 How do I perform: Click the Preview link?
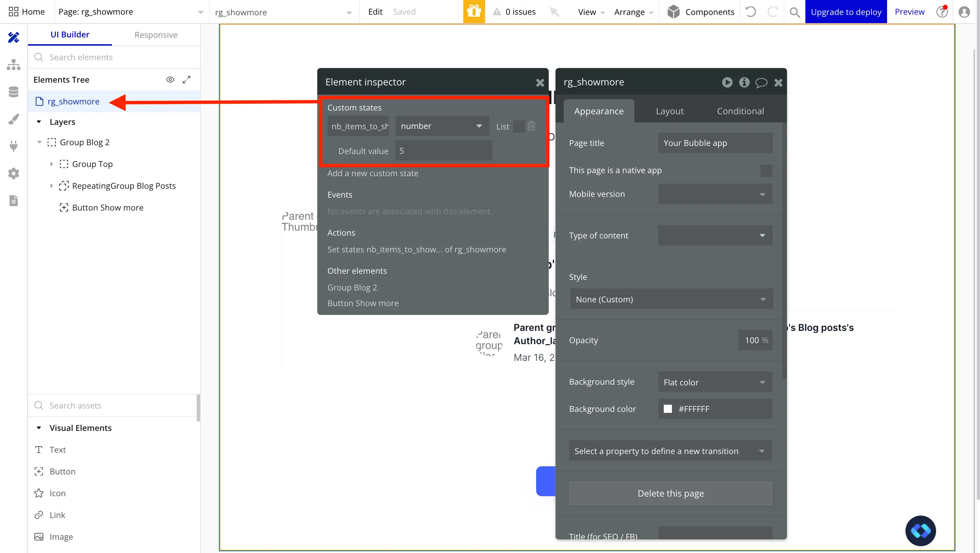click(909, 12)
